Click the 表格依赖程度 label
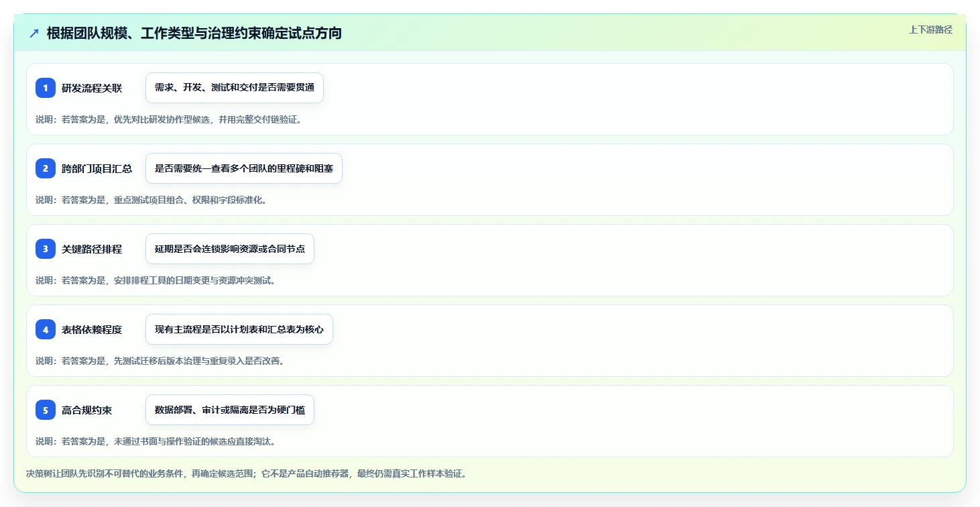Viewport: 980px width, 507px height. click(x=92, y=329)
